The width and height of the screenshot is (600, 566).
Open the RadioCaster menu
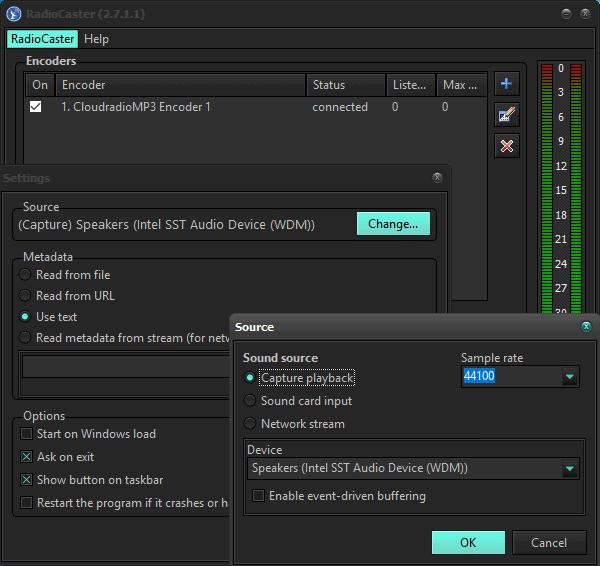[42, 39]
